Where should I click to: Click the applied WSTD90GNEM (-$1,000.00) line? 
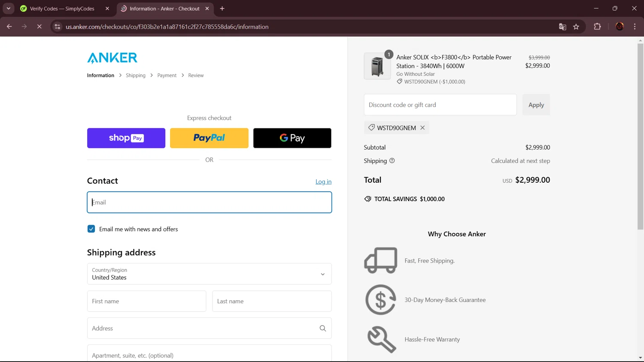pos(431,81)
